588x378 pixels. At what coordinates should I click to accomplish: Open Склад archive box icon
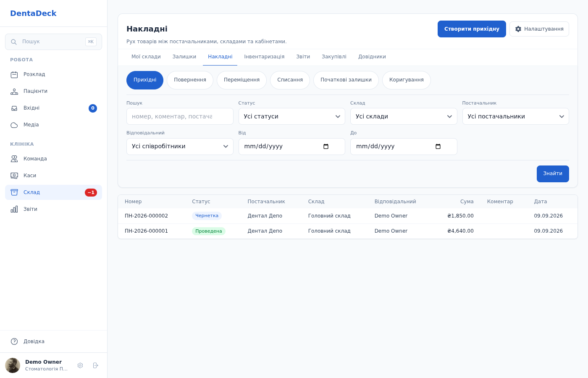coord(14,192)
